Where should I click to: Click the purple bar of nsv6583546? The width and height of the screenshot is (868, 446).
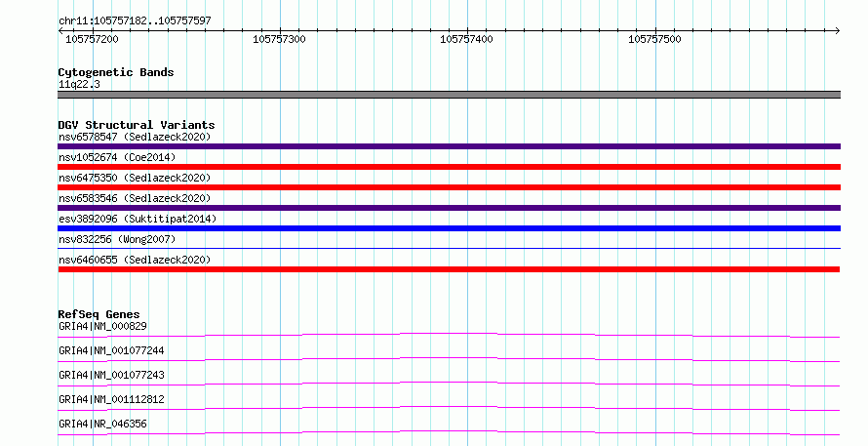449,208
